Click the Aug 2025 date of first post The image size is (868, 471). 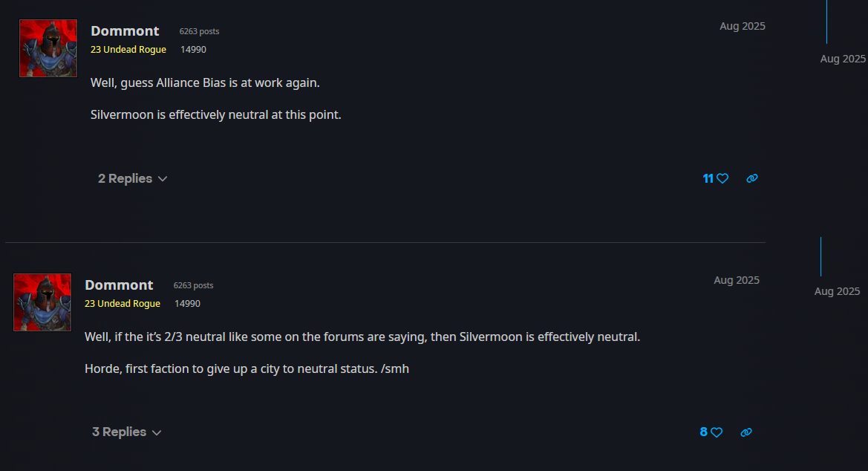pyautogui.click(x=743, y=26)
